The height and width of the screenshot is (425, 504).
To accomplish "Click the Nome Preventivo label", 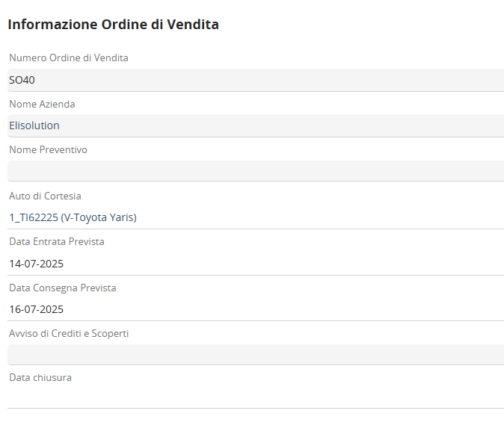I will click(48, 149).
